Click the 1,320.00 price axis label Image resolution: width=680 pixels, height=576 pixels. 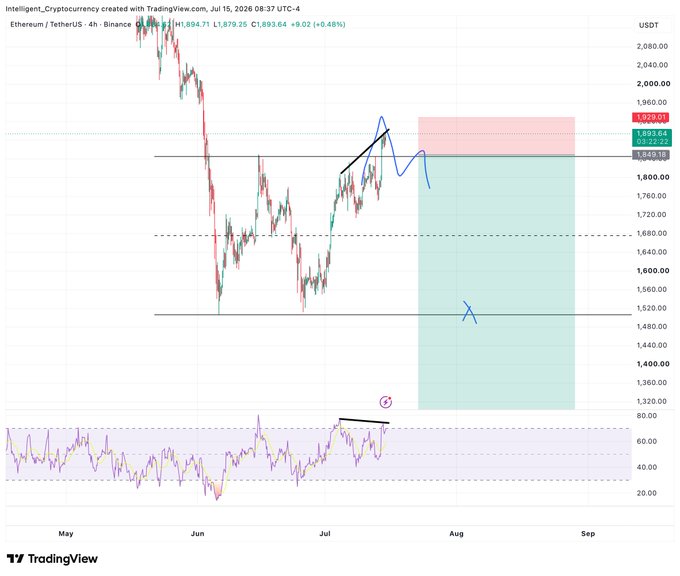(x=652, y=401)
